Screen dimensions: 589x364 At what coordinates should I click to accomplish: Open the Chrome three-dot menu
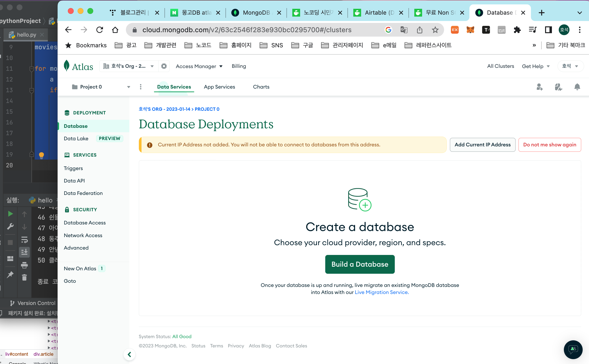click(580, 30)
